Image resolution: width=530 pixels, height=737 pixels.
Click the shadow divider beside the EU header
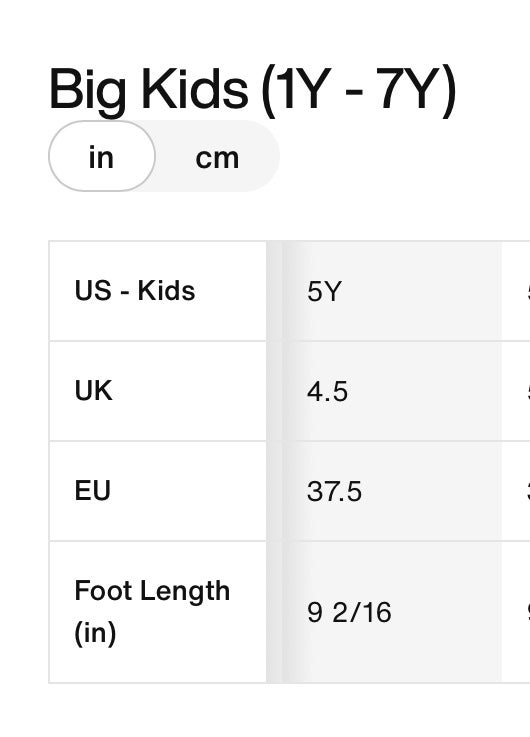(274, 491)
